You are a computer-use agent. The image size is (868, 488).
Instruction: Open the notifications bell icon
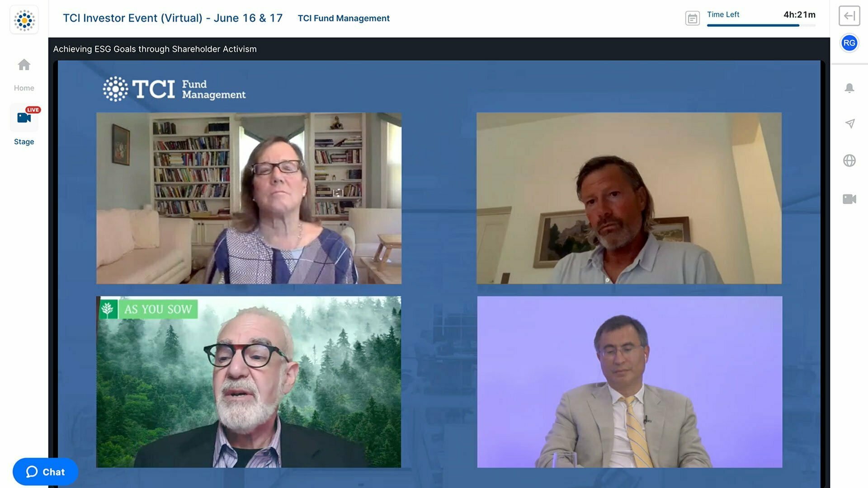(x=849, y=88)
